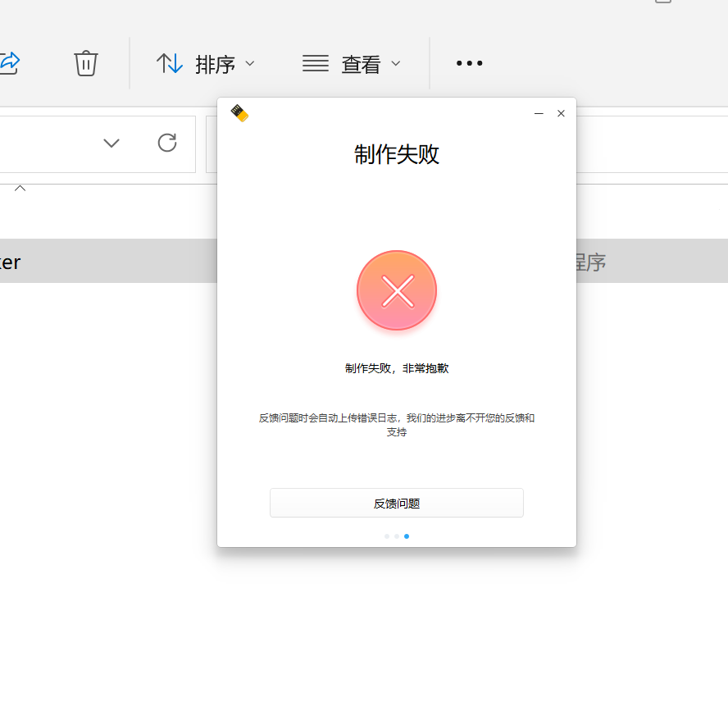Screen dimensions: 728x725
Task: Close the 制作失败 dialog
Action: [x=561, y=114]
